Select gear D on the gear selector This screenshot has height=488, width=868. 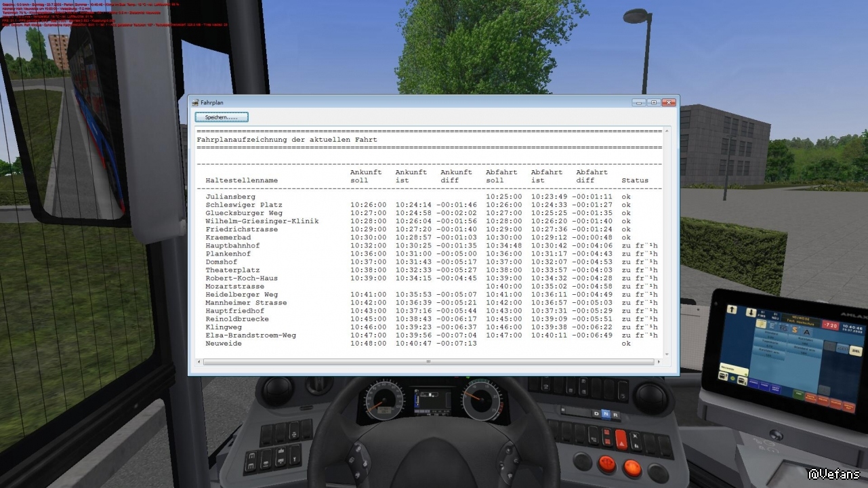(x=596, y=413)
